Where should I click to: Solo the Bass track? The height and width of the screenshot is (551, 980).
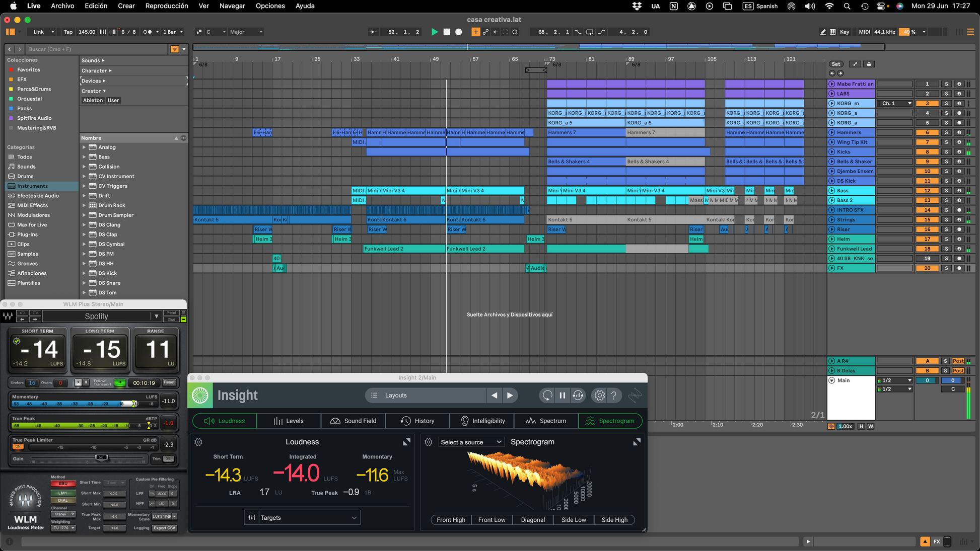pos(946,191)
